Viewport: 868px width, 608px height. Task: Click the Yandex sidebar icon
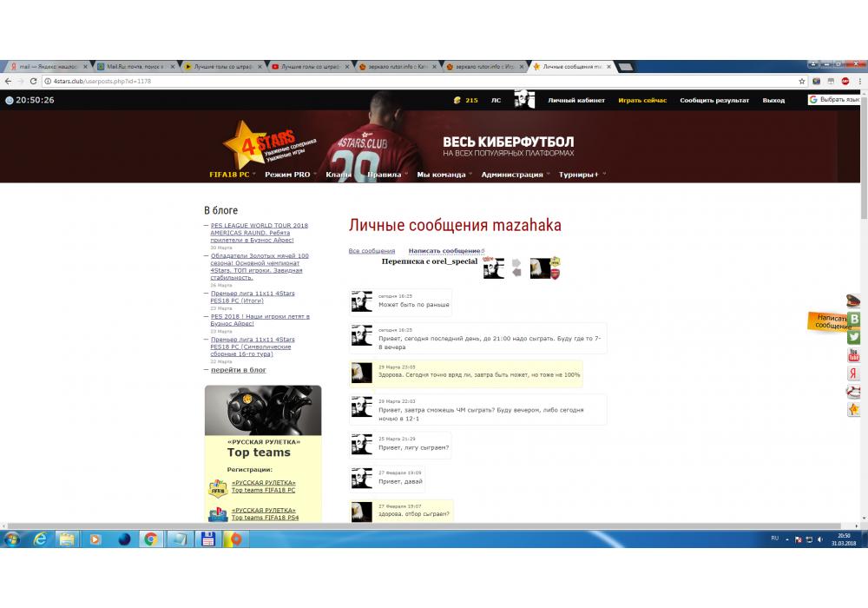pyautogui.click(x=854, y=373)
